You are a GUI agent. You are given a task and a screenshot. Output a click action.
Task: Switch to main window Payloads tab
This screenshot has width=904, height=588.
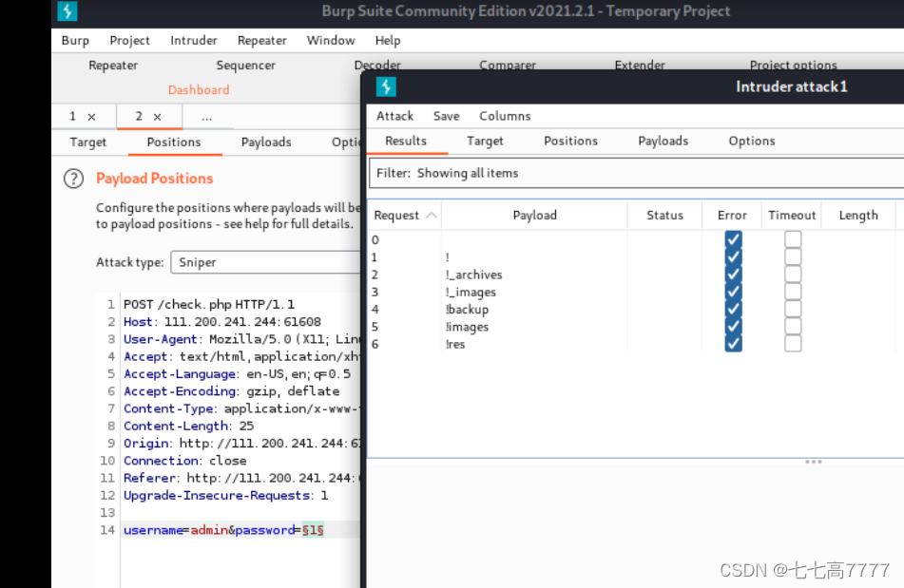266,142
